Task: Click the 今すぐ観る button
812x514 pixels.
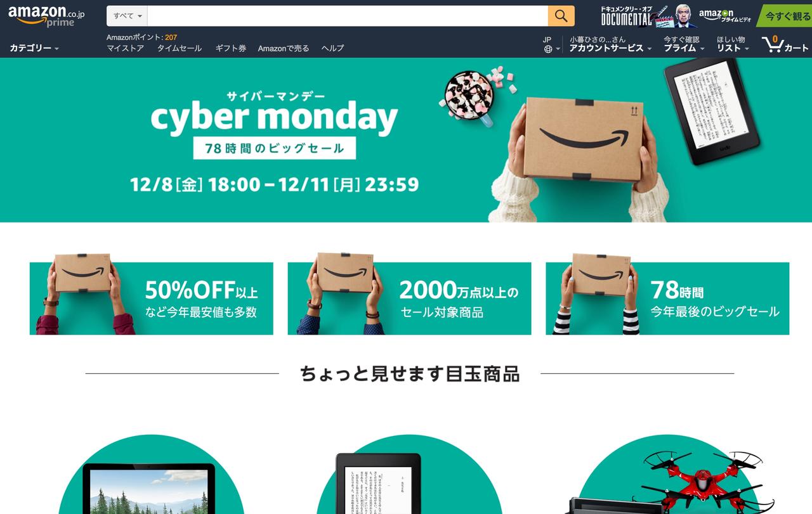Action: 786,16
